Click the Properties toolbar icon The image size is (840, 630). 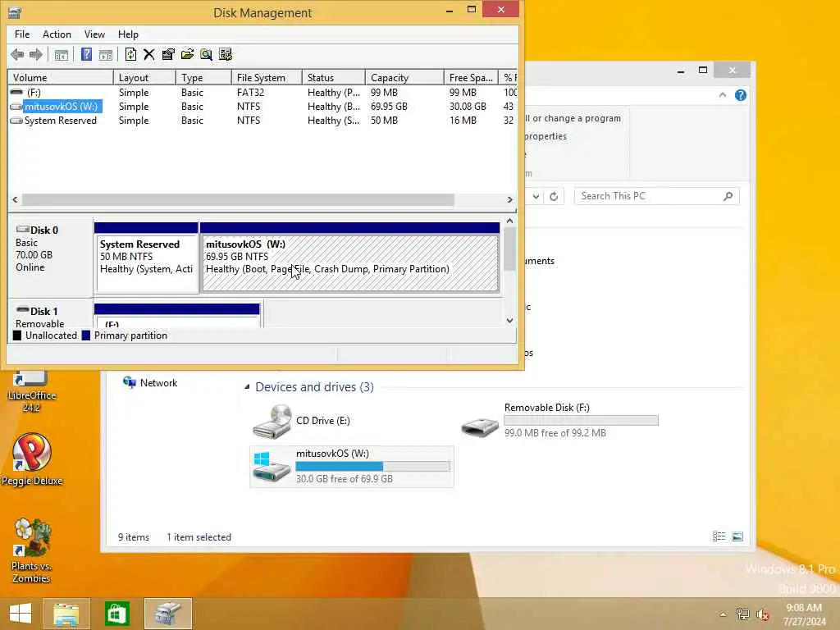coord(168,54)
